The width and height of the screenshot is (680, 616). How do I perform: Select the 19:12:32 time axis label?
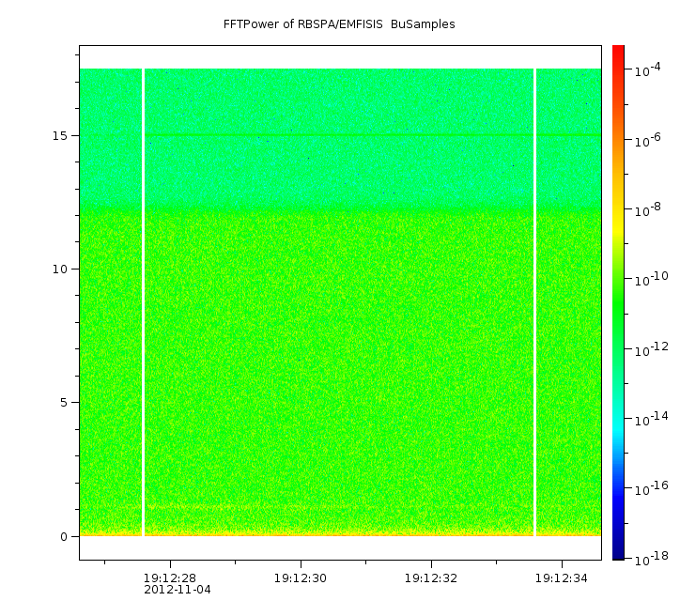click(431, 577)
